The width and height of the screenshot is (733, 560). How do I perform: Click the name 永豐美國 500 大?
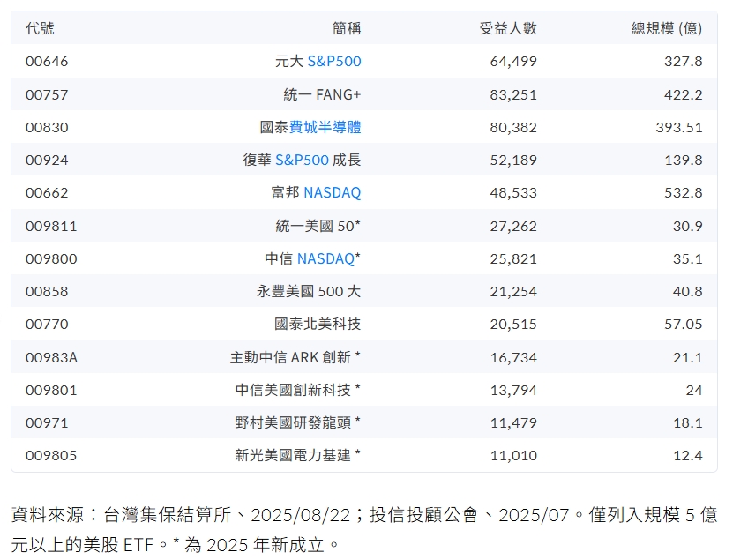click(x=309, y=291)
